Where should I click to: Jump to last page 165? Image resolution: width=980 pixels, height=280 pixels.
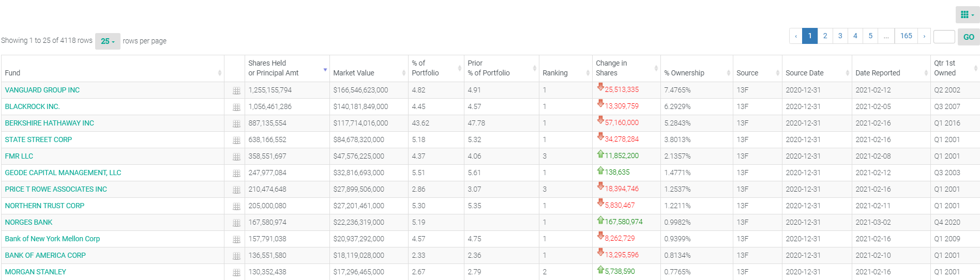(906, 36)
